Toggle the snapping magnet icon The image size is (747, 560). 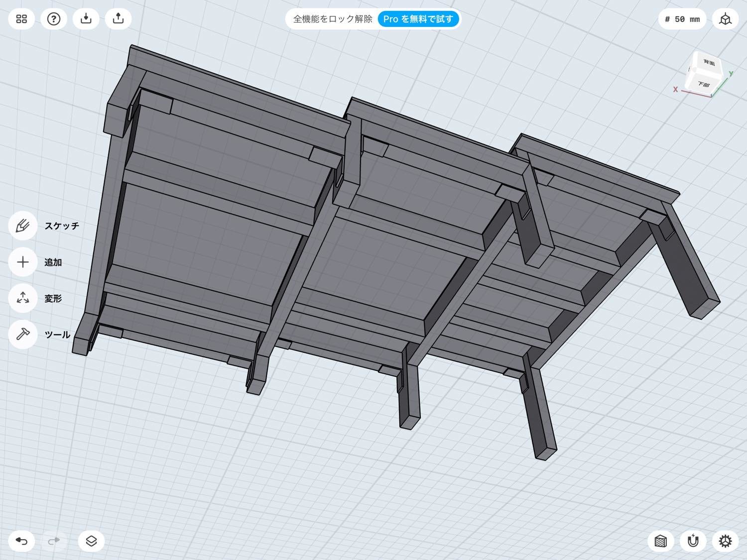[x=693, y=541]
